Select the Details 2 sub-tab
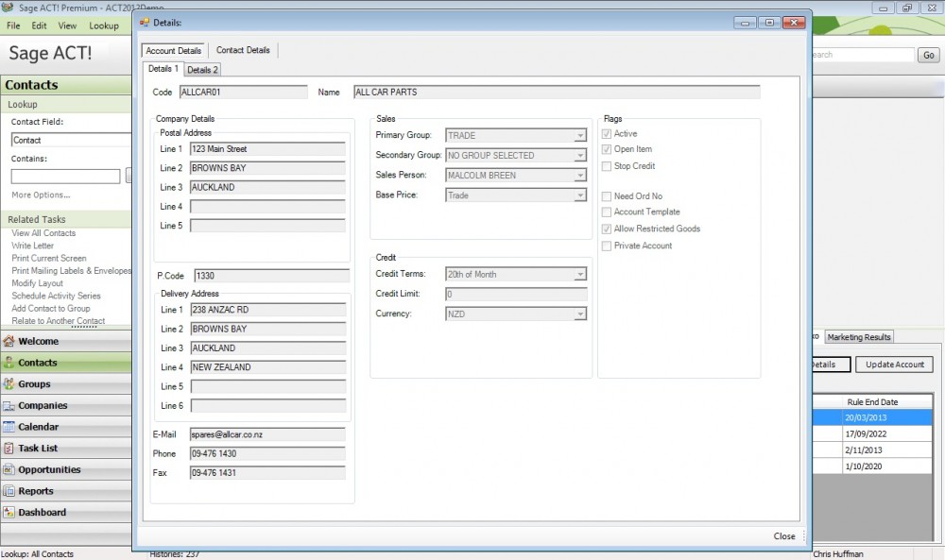The image size is (945, 560). click(202, 70)
